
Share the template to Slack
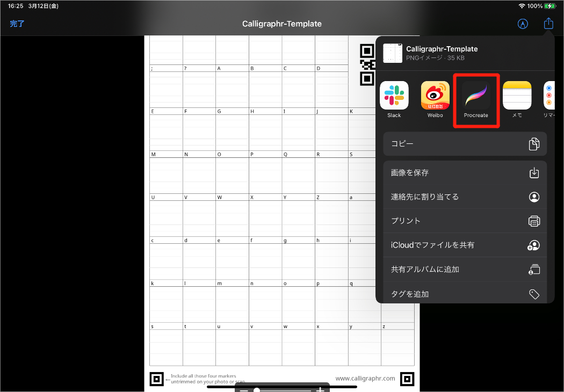click(394, 96)
